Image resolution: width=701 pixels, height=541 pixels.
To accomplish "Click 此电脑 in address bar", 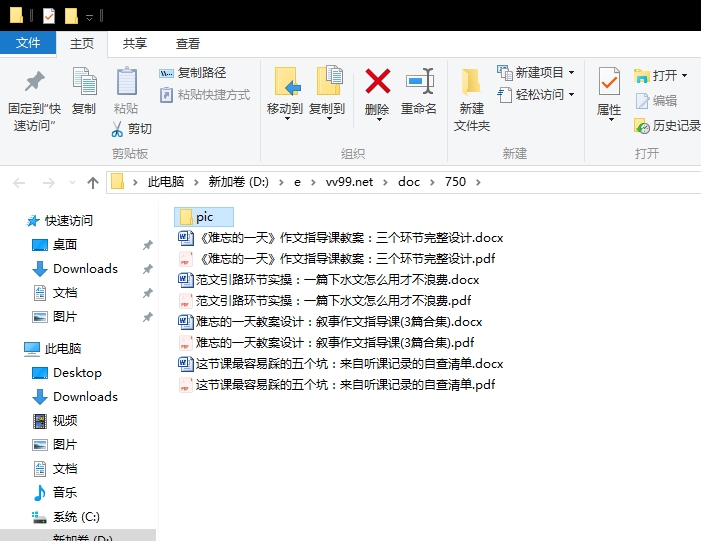I will pyautogui.click(x=166, y=182).
